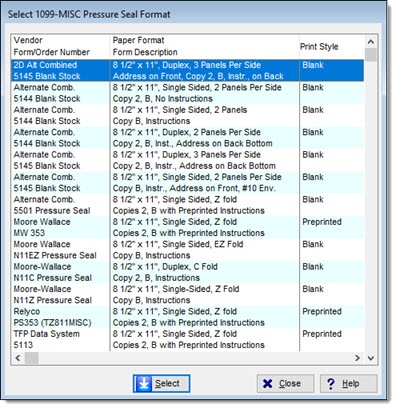Click the Vendor column header
Screen dimensions: 396x408
(x=28, y=40)
